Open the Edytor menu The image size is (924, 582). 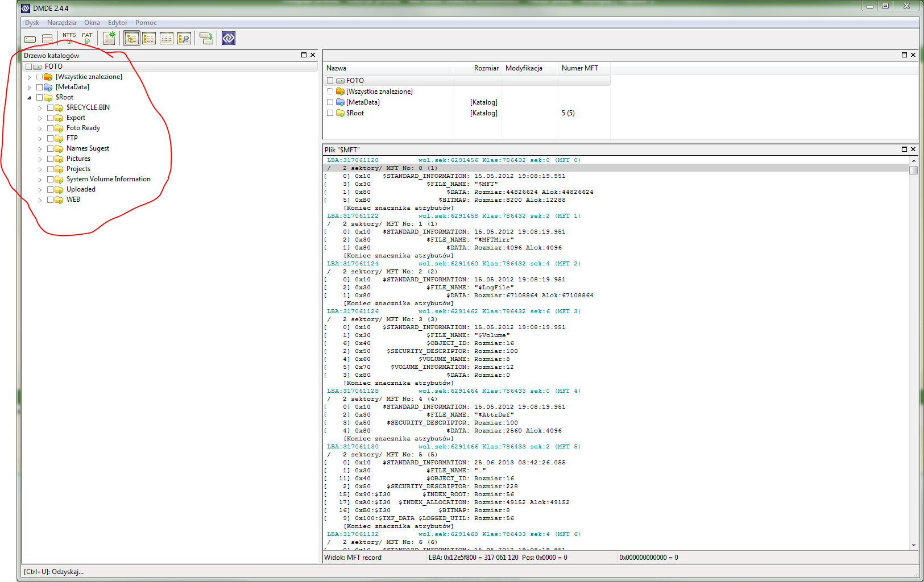pos(118,23)
